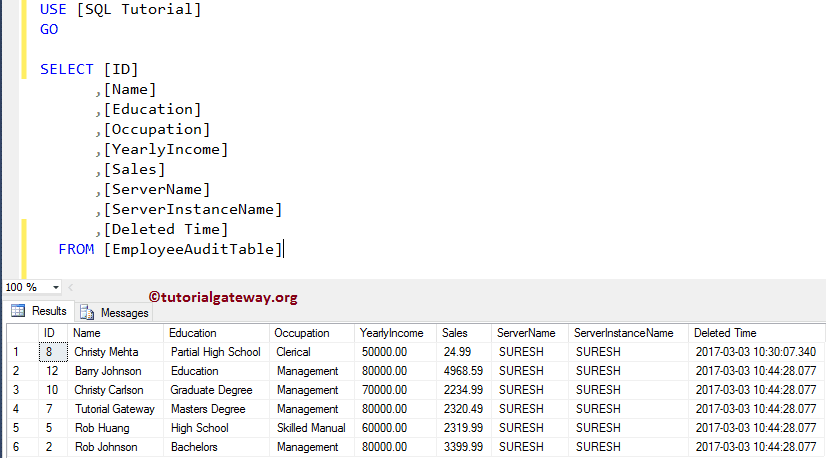Click the Bachelors education cell
This screenshot has width=826, height=458.
click(217, 447)
